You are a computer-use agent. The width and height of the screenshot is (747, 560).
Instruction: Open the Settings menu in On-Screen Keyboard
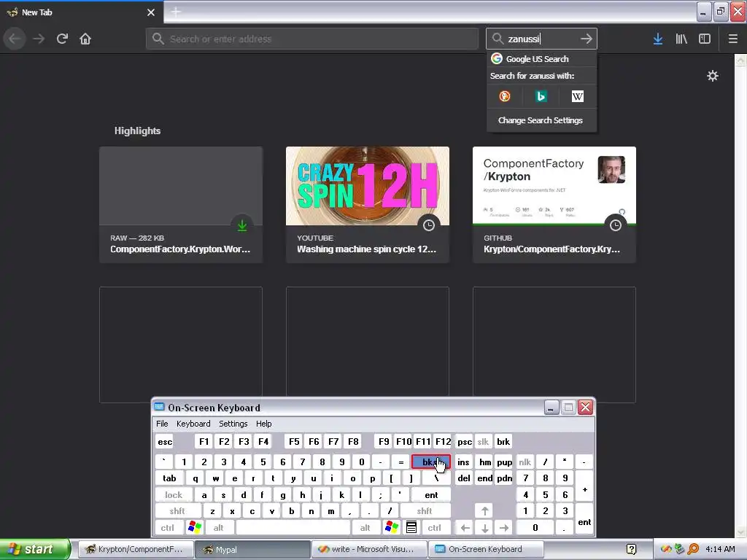(233, 424)
